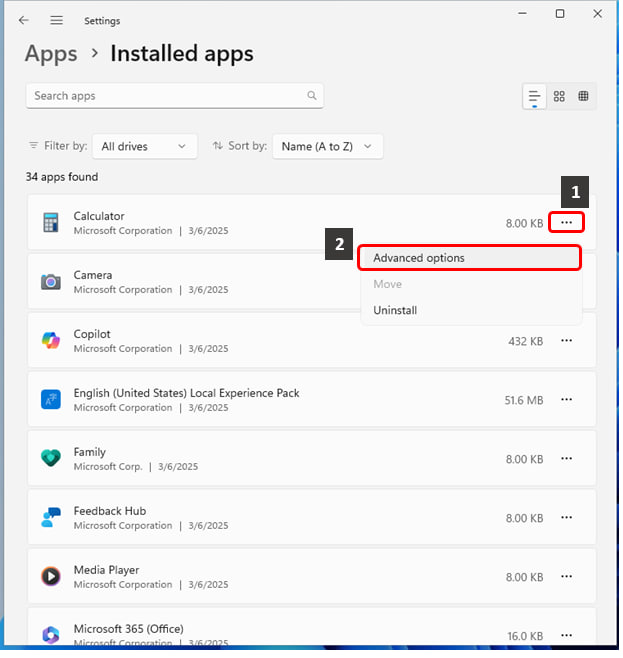Select the Family app name

click(x=89, y=452)
